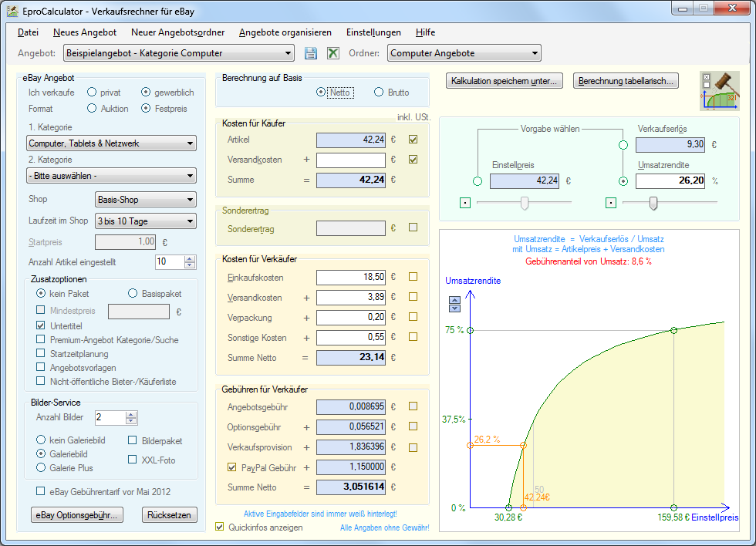Toggle Angebotsgebühr USt. checkbox
Image resolution: width=756 pixels, height=546 pixels.
coord(413,406)
